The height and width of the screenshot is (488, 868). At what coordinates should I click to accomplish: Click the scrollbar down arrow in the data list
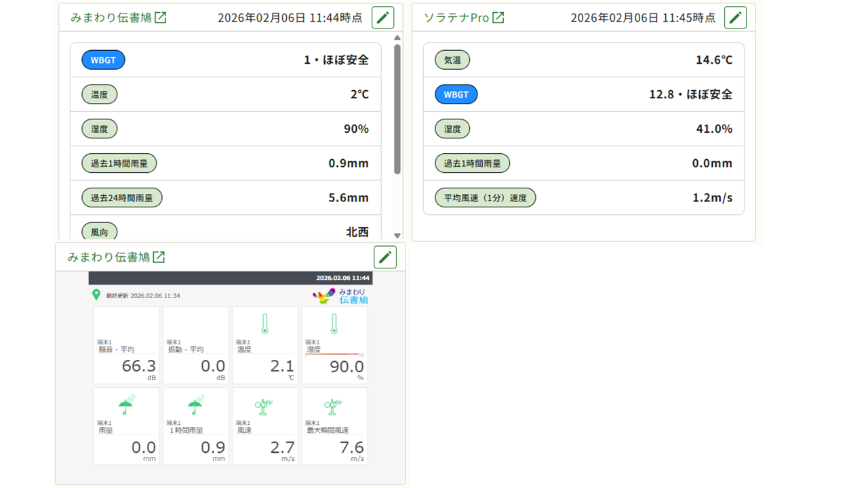point(397,235)
